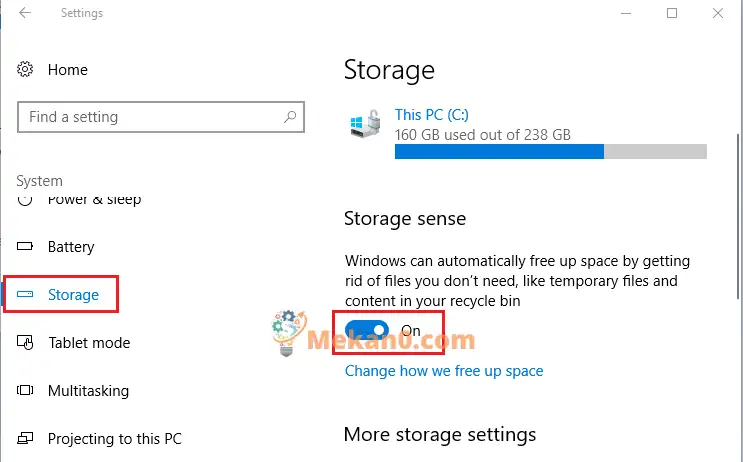Turn off the Storage sense toggle

(367, 330)
